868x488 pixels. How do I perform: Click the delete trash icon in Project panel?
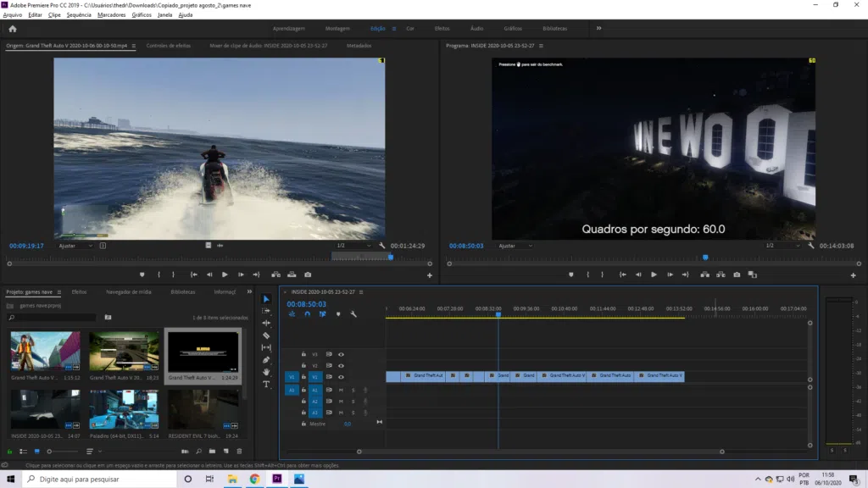pyautogui.click(x=239, y=452)
